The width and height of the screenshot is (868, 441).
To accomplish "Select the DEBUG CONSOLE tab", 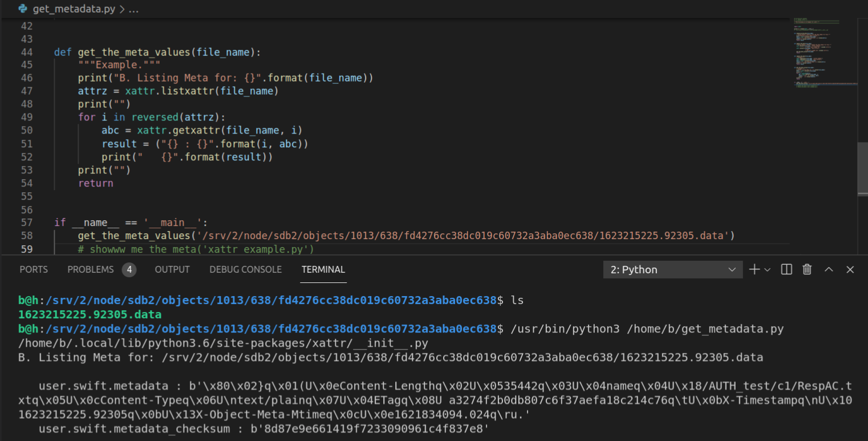I will pyautogui.click(x=245, y=270).
